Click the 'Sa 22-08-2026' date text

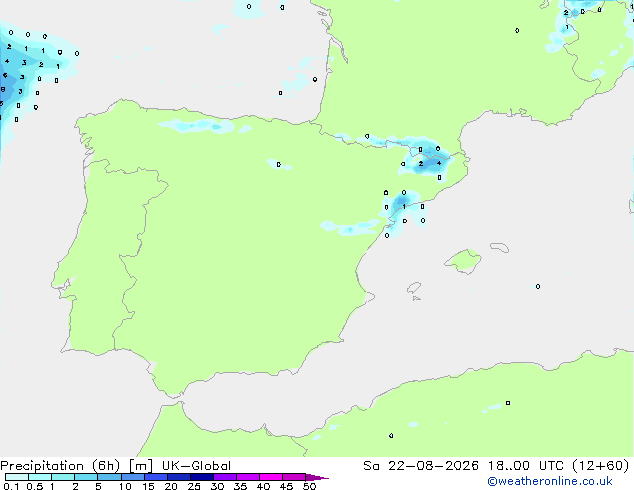tap(421, 466)
